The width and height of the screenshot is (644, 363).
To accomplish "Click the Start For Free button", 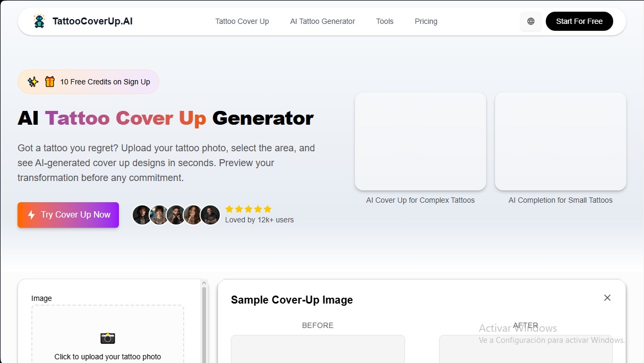I will [579, 21].
